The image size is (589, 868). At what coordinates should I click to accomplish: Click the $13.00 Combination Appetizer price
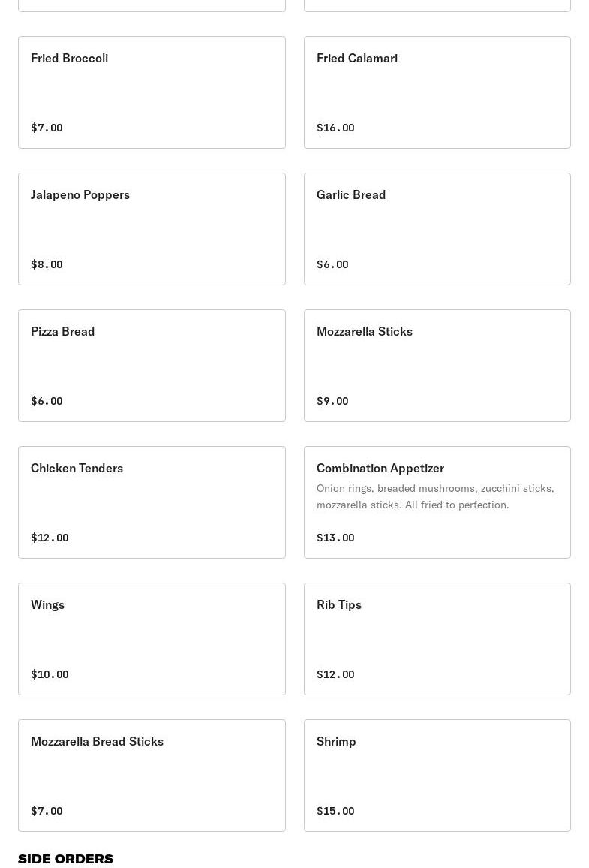click(x=335, y=538)
